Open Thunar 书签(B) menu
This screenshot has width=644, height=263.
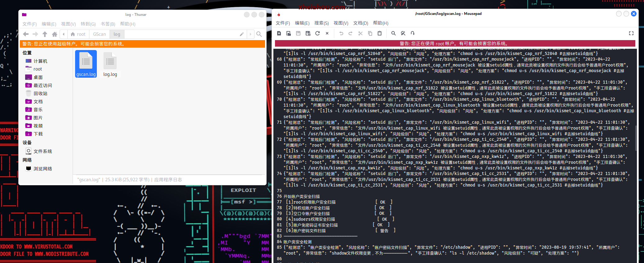pyautogui.click(x=108, y=24)
